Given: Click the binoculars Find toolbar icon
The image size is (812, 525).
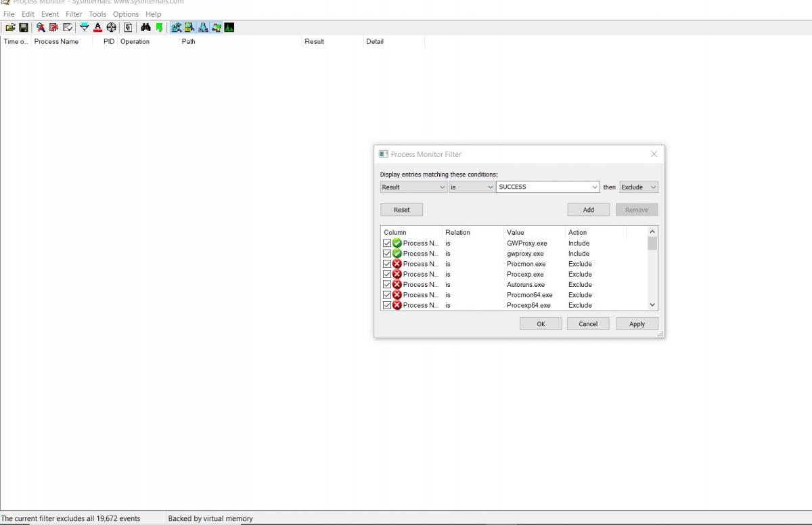Looking at the screenshot, I should pos(145,28).
